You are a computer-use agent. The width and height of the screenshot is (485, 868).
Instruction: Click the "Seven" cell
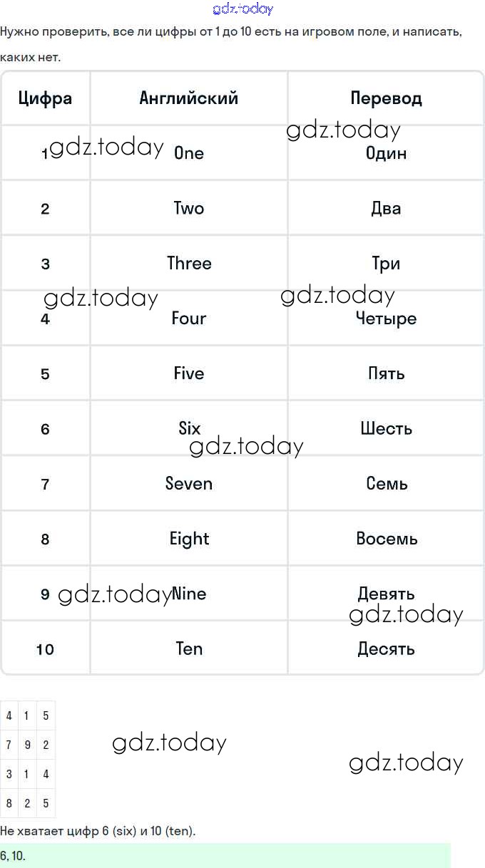pos(189,483)
